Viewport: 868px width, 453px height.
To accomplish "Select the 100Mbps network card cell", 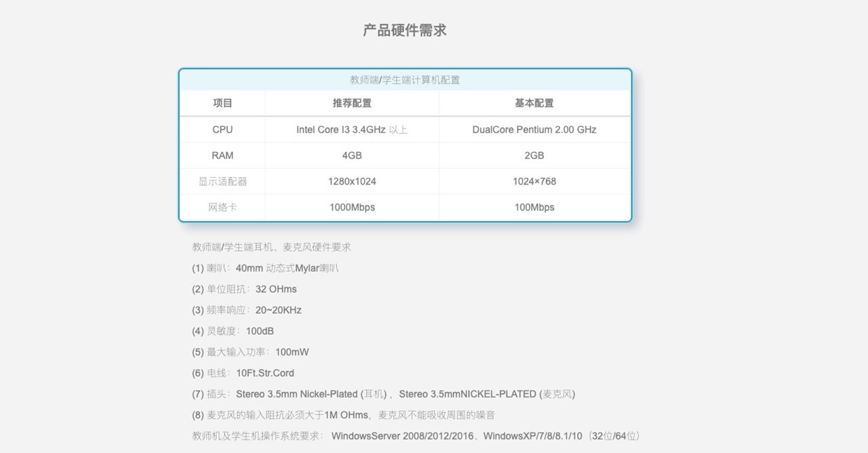I will [x=534, y=207].
